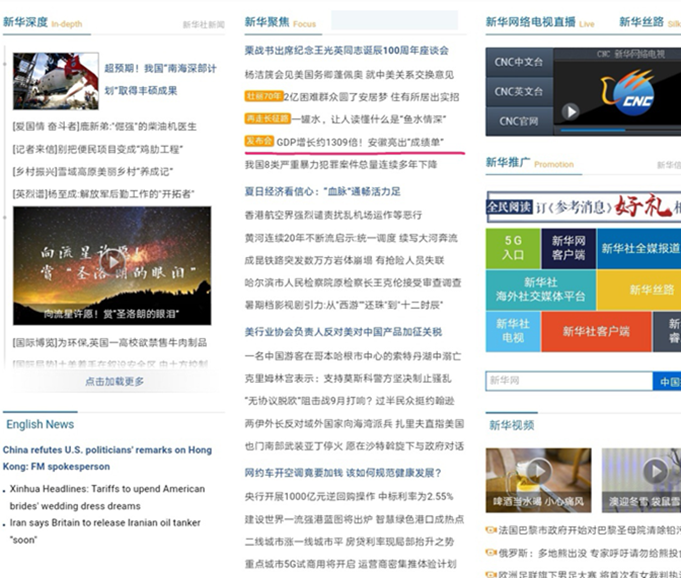
Task: Open [国际博览]为环保 英国高校 article
Action: [x=109, y=343]
